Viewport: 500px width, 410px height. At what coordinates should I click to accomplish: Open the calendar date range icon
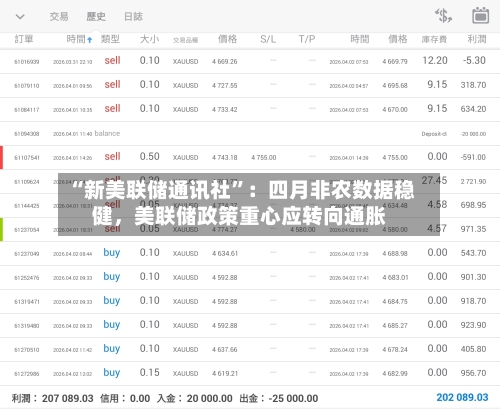[480, 16]
